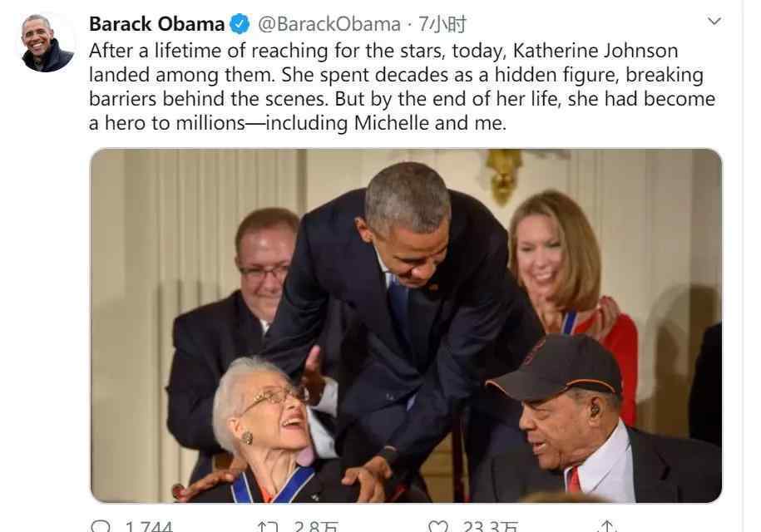Click 'Katherine Johnson' in the tweet text
Screen dimensions: 761x532
pyautogui.click(x=595, y=51)
